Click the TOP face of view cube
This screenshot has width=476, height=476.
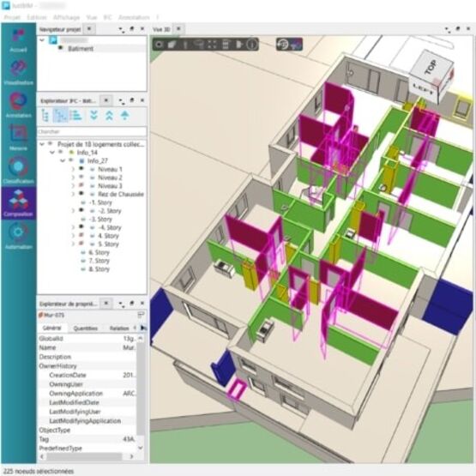tap(431, 68)
